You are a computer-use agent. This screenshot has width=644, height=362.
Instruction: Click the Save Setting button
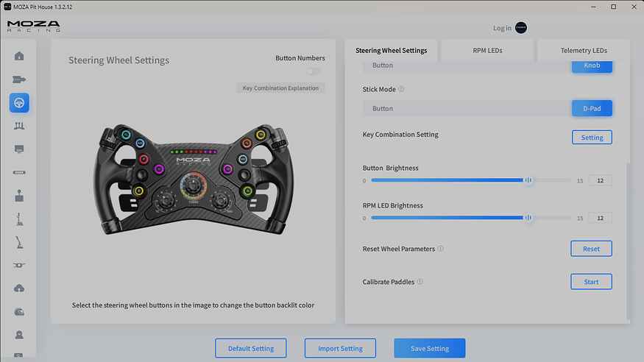tap(430, 348)
